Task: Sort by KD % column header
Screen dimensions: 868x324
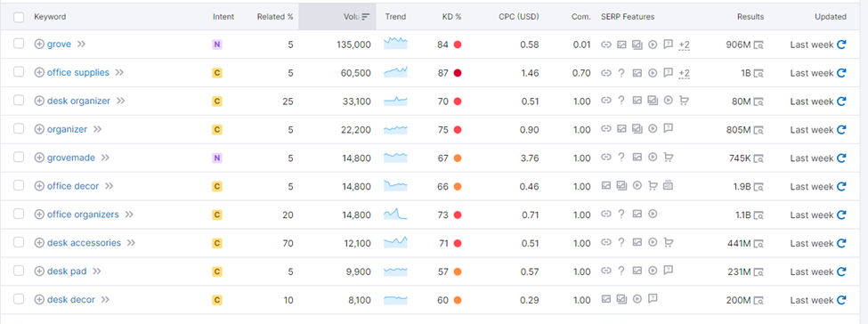Action: (451, 17)
